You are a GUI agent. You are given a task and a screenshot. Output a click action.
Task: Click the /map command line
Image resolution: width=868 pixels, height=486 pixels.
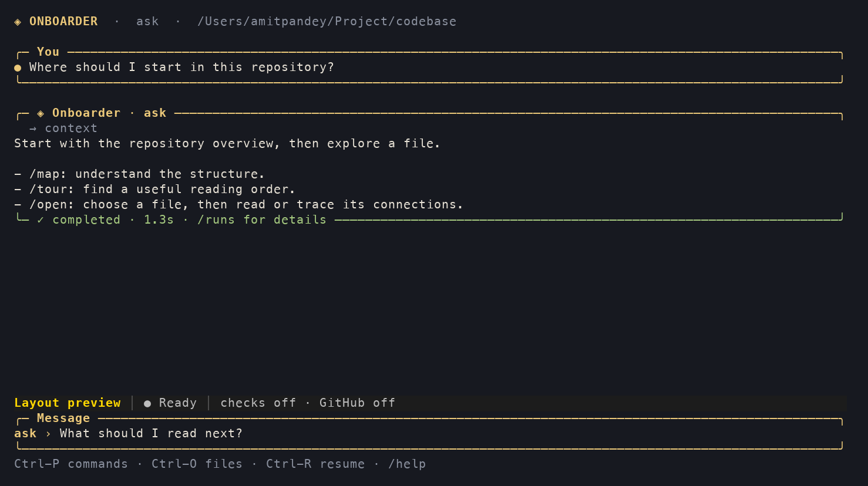click(x=139, y=174)
